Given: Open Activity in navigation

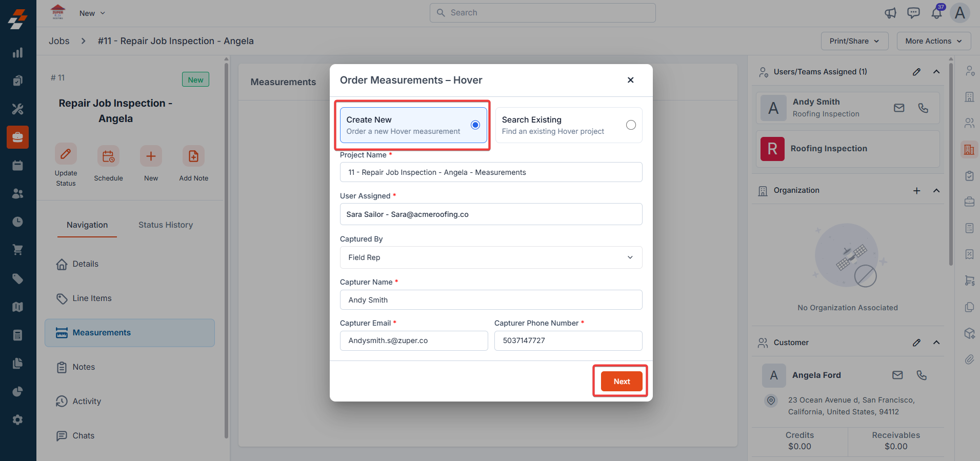Looking at the screenshot, I should click(130, 402).
